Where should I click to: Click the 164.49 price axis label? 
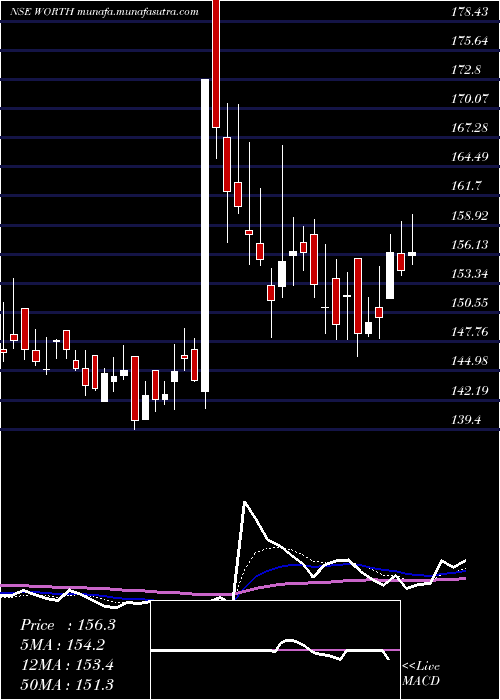coord(469,157)
